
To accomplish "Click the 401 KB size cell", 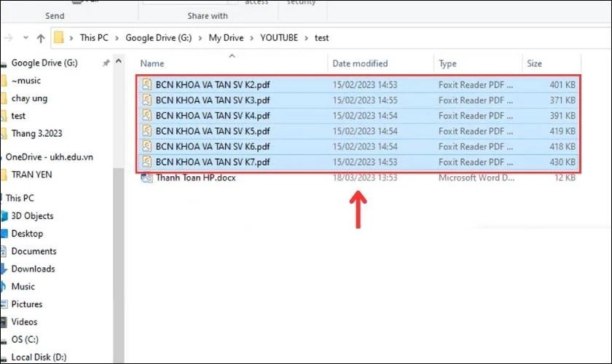I will pyautogui.click(x=562, y=84).
